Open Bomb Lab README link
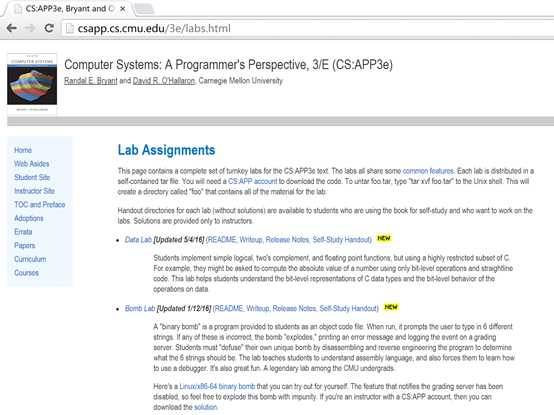Screen dimensions: 554x415 coord(229,309)
